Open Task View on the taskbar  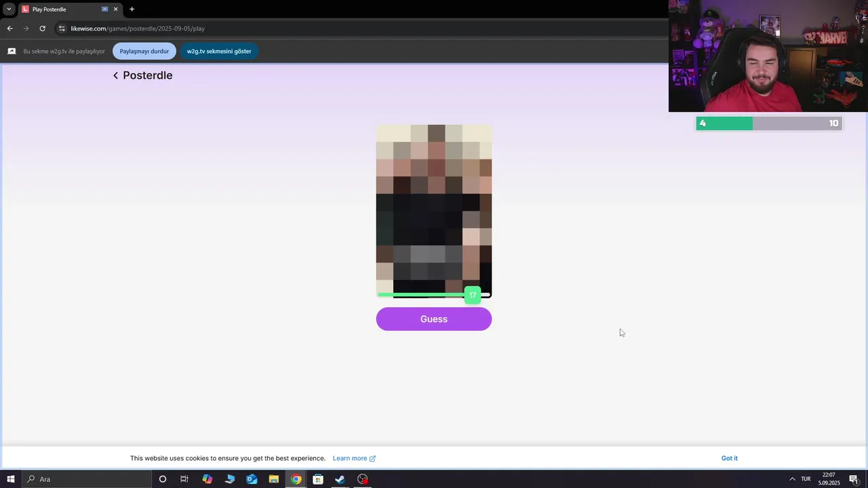pos(184,479)
